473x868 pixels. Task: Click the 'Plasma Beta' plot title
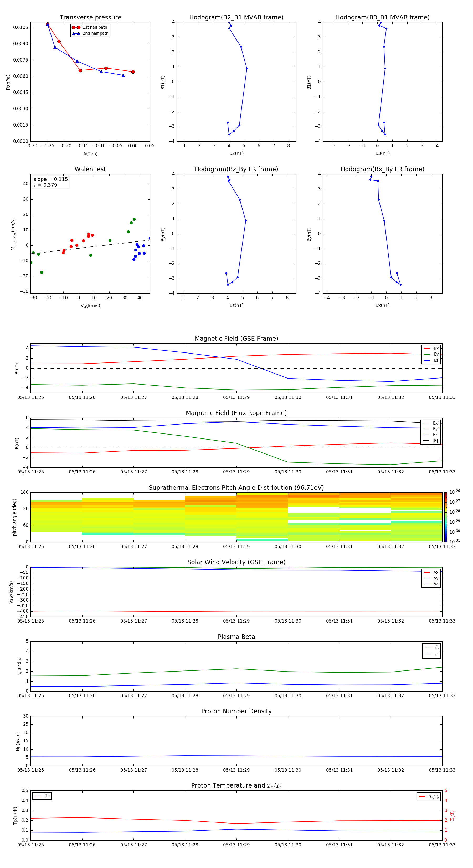click(x=236, y=637)
